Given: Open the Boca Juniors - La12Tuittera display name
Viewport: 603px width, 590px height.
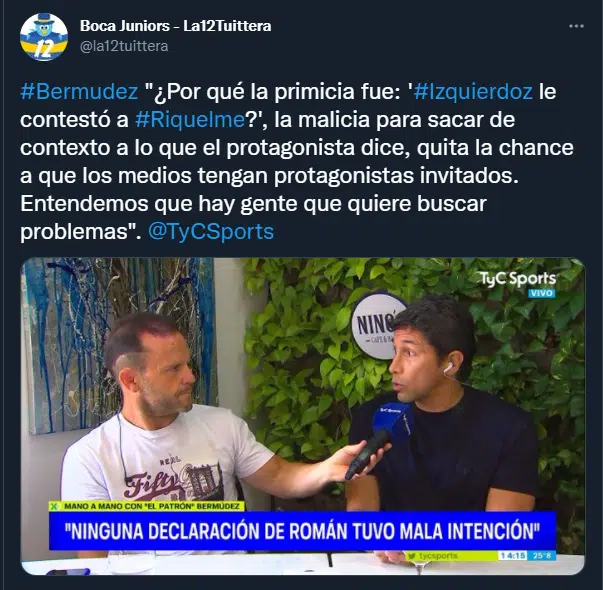Looking at the screenshot, I should 176,26.
